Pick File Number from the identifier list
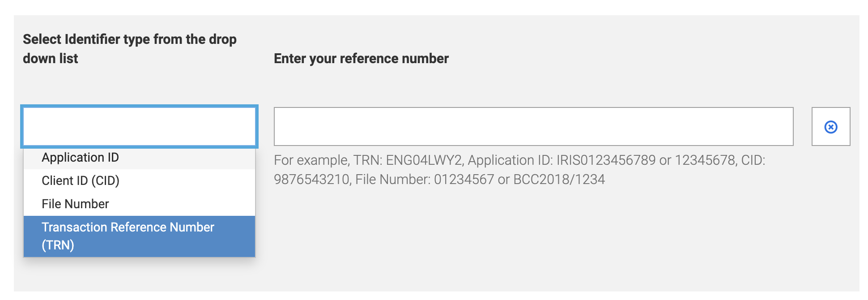Screen dimensions: 868x300 tap(75, 204)
